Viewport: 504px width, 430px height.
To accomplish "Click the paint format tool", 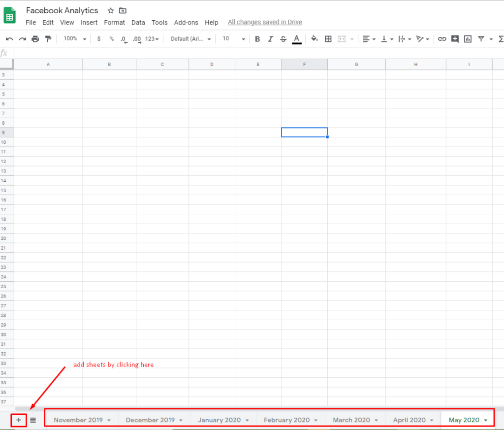I will tap(48, 39).
